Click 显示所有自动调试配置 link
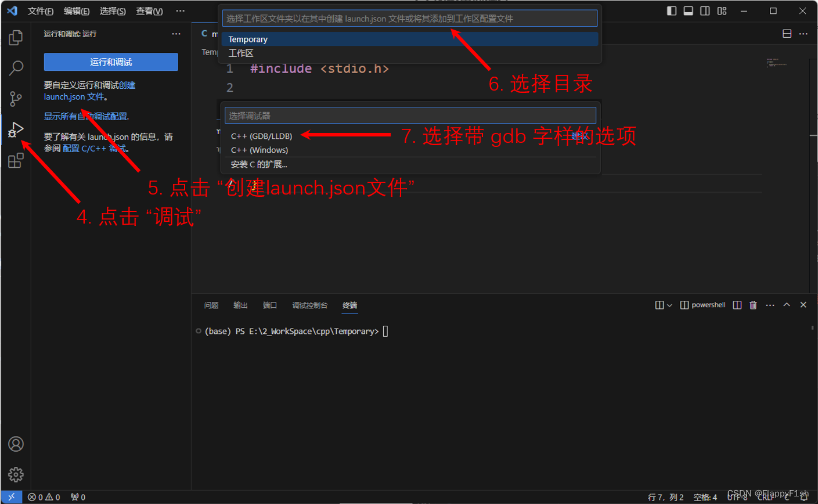818x504 pixels. (x=87, y=116)
